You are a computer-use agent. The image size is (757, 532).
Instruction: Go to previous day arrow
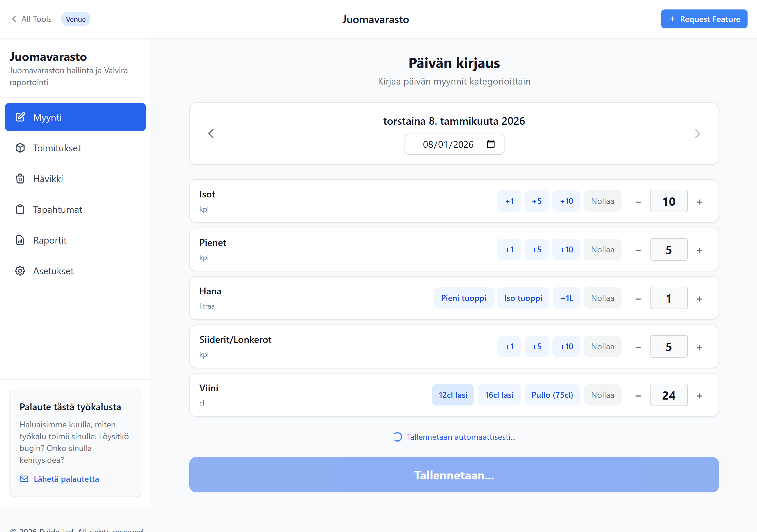211,134
